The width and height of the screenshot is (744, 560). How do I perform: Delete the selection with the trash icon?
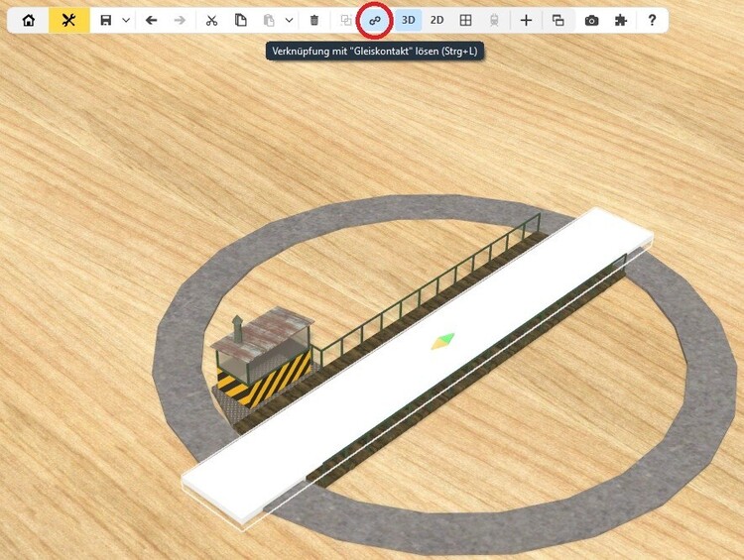point(314,21)
